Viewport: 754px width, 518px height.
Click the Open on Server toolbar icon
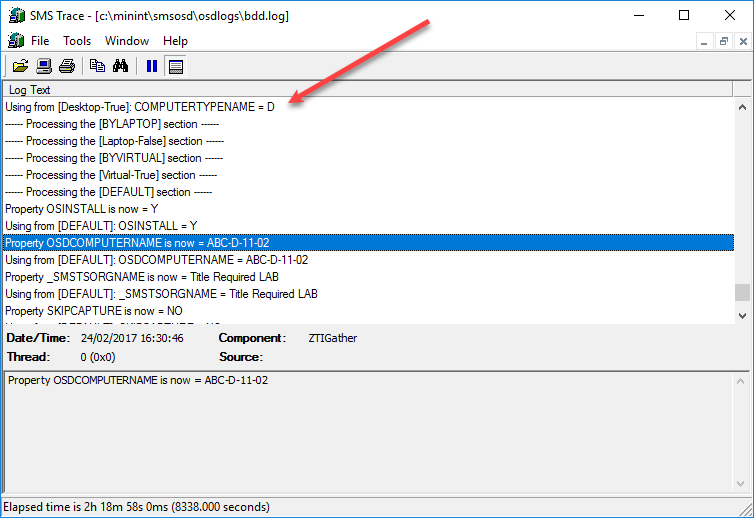pos(44,67)
